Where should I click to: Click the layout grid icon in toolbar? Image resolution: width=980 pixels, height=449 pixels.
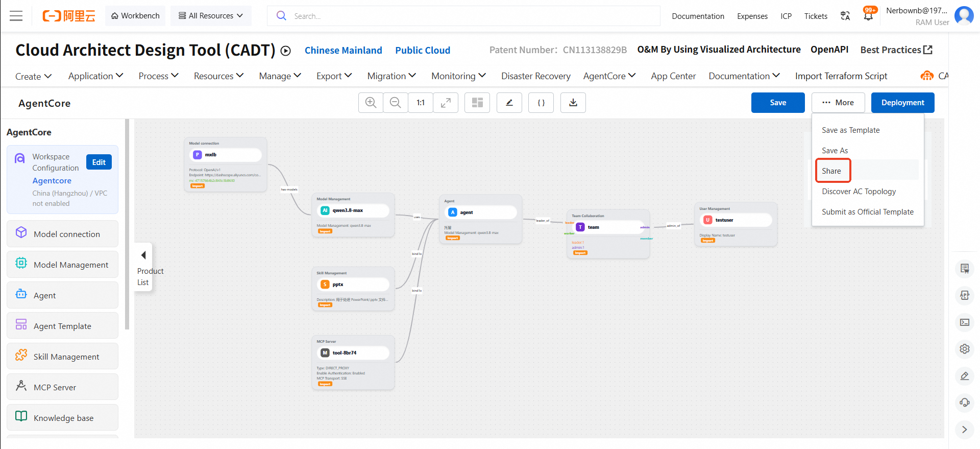point(477,103)
